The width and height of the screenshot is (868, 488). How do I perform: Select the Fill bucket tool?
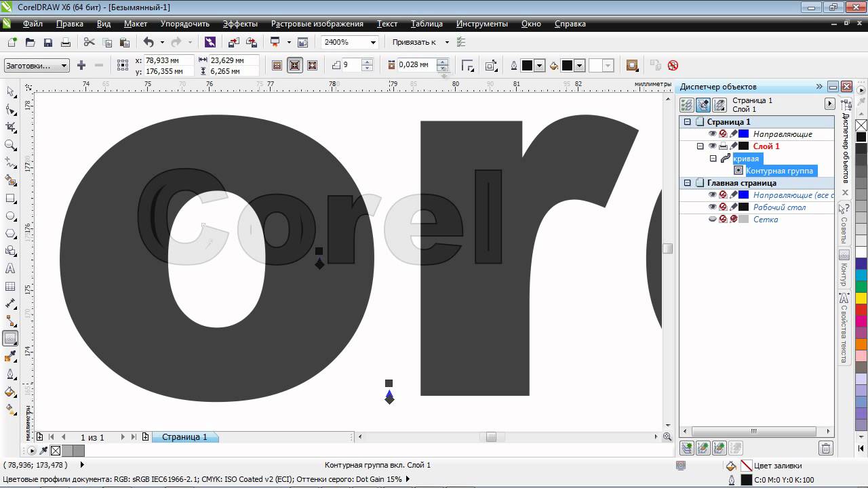click(x=10, y=392)
